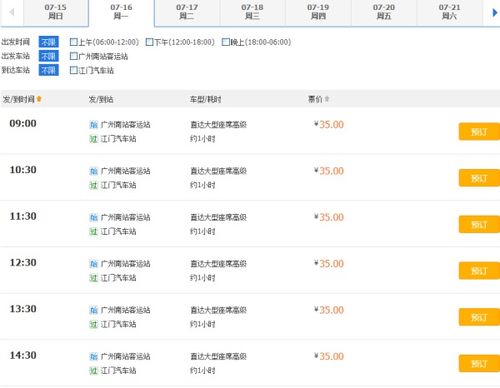
Task: Select the 07-16 Monday date tab
Action: click(x=121, y=12)
